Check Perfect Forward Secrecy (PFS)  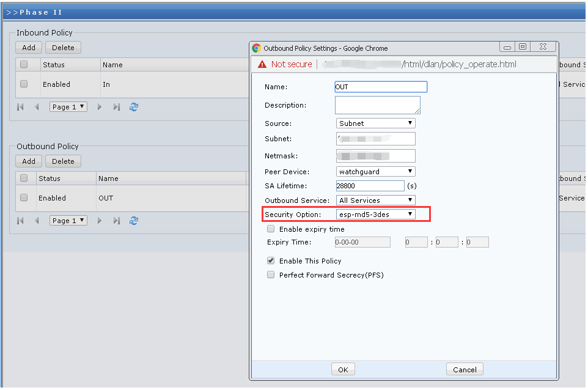pyautogui.click(x=271, y=275)
